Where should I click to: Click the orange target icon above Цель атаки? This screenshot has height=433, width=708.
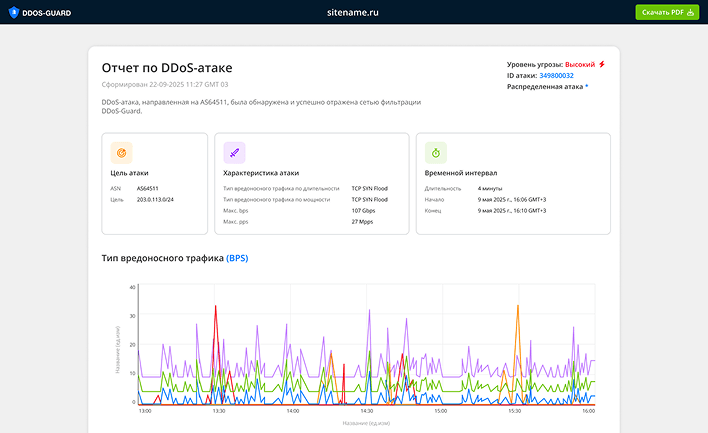[122, 153]
